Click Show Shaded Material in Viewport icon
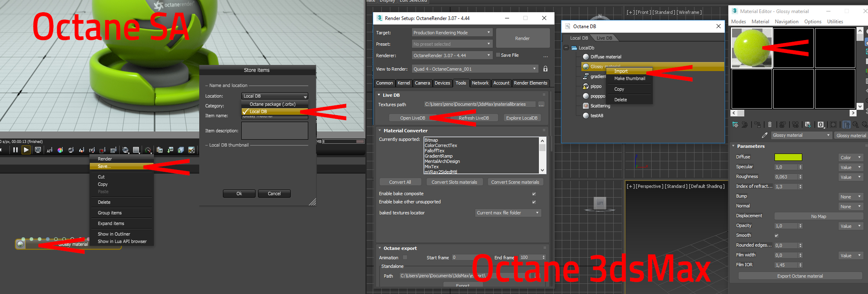868x294 pixels. point(833,125)
